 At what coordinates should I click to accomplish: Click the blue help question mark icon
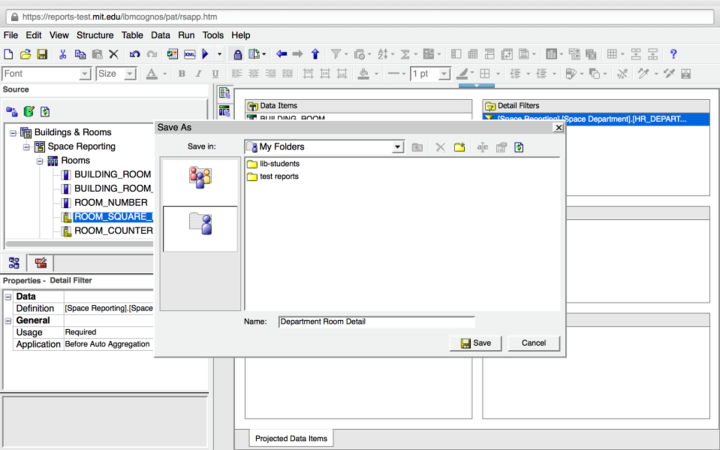click(674, 54)
